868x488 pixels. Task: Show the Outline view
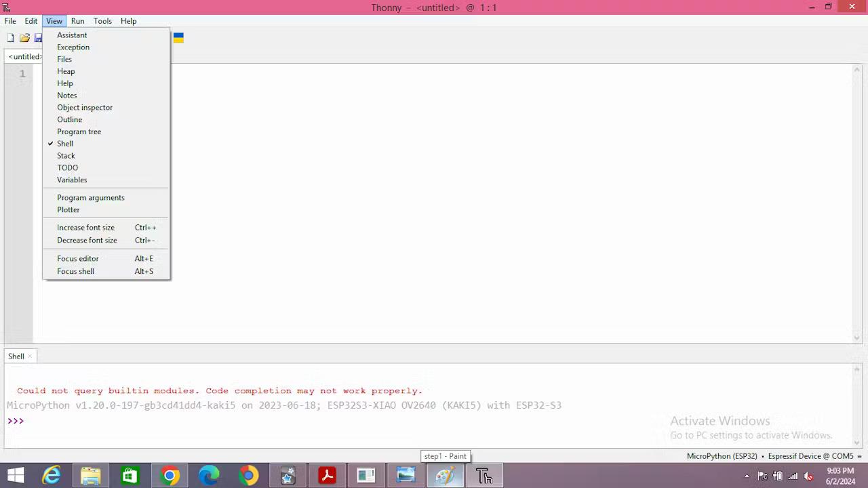click(106, 119)
